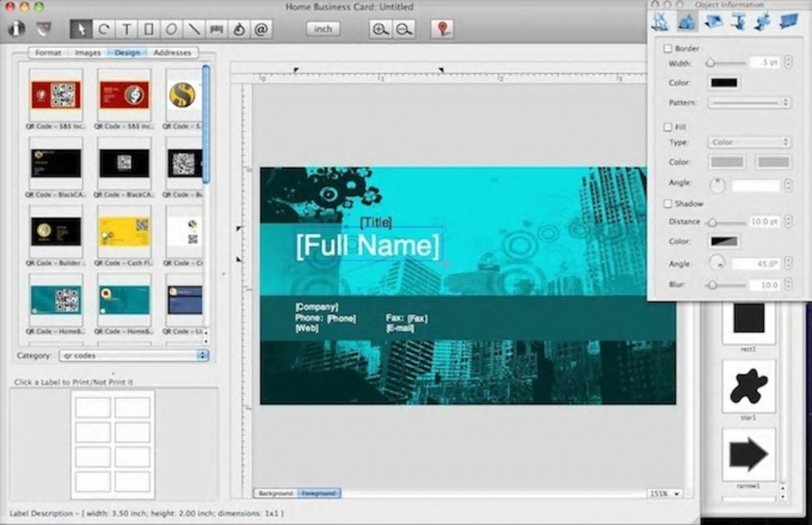Select the QR Code - Builder template
This screenshot has width=812, height=525.
pos(56,232)
